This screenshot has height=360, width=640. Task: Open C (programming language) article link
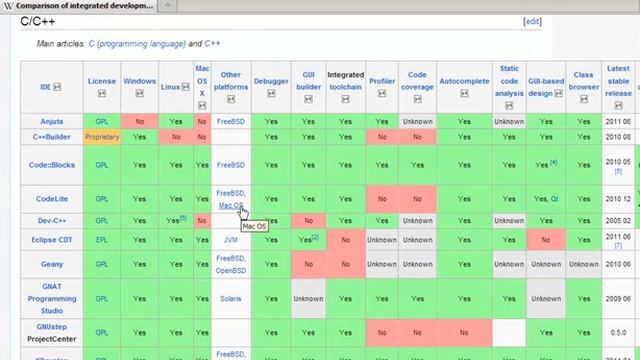[137, 44]
